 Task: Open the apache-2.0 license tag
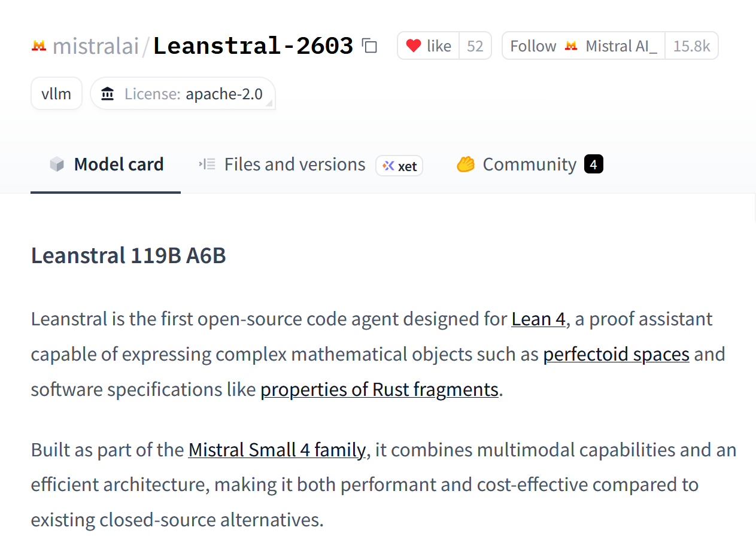pos(224,94)
